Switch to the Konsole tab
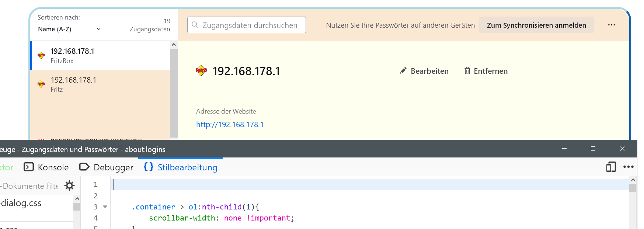Image resolution: width=644 pixels, height=229 pixels. click(x=46, y=167)
